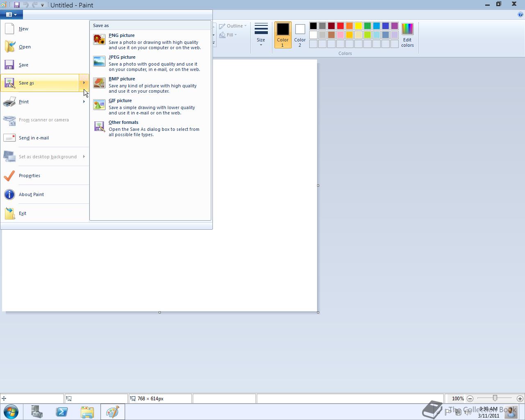Select Color 2 background button
This screenshot has height=420, width=525.
[x=300, y=35]
